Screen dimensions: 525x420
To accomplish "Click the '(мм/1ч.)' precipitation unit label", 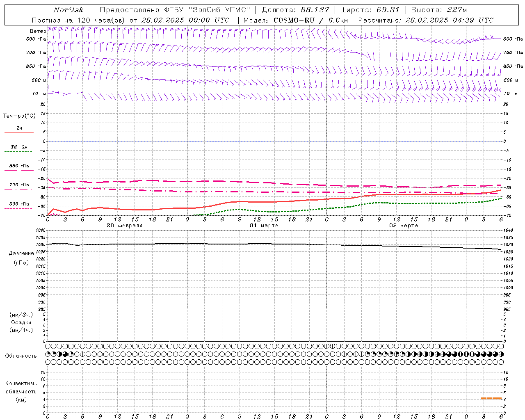I will [x=21, y=330].
